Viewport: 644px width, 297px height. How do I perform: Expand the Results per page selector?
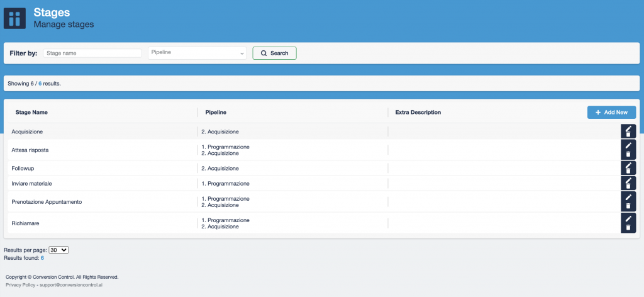click(x=58, y=250)
